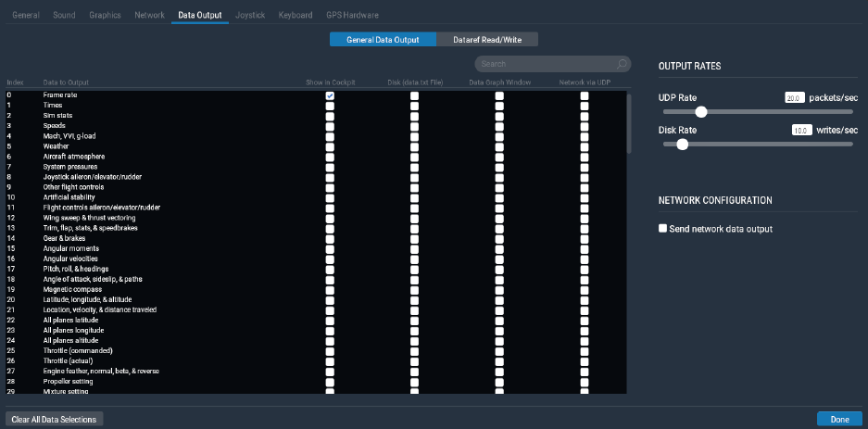This screenshot has width=868, height=429.
Task: Click the Done button
Action: click(840, 420)
